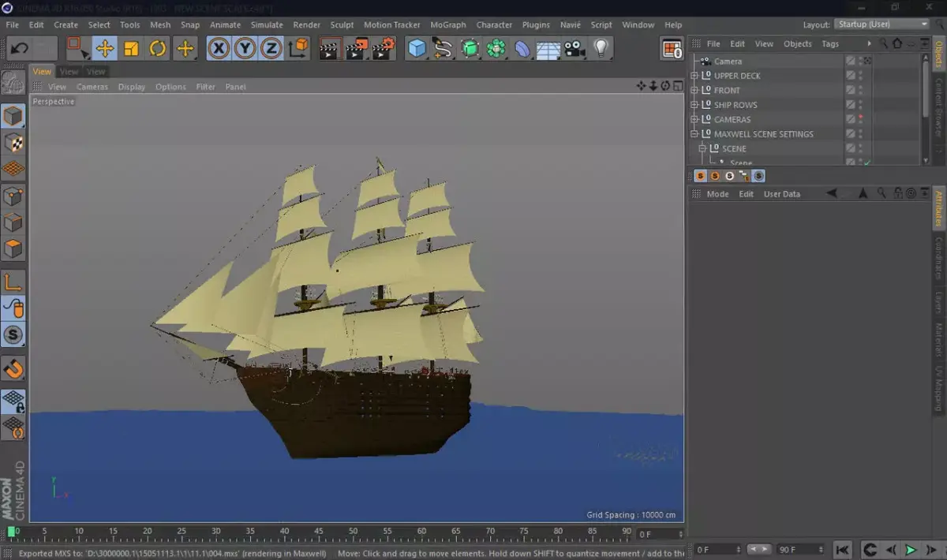947x560 pixels.
Task: Add a floor environment object
Action: point(548,50)
